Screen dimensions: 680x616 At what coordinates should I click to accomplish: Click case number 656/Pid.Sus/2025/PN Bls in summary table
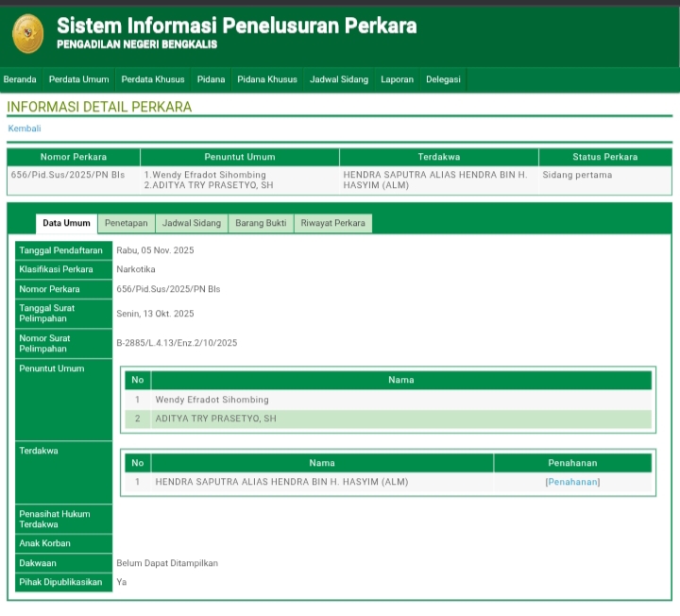67,175
